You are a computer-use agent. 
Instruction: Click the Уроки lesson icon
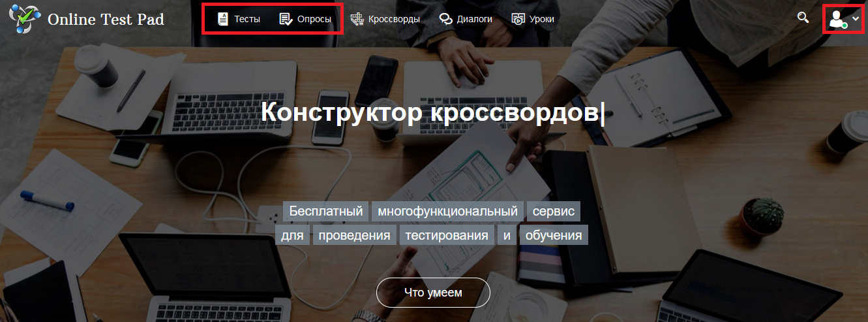(518, 19)
